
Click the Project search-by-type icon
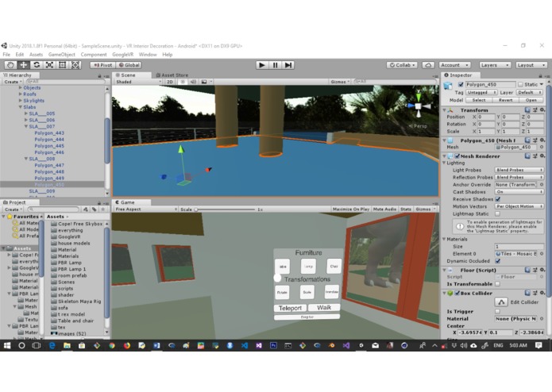coord(85,209)
